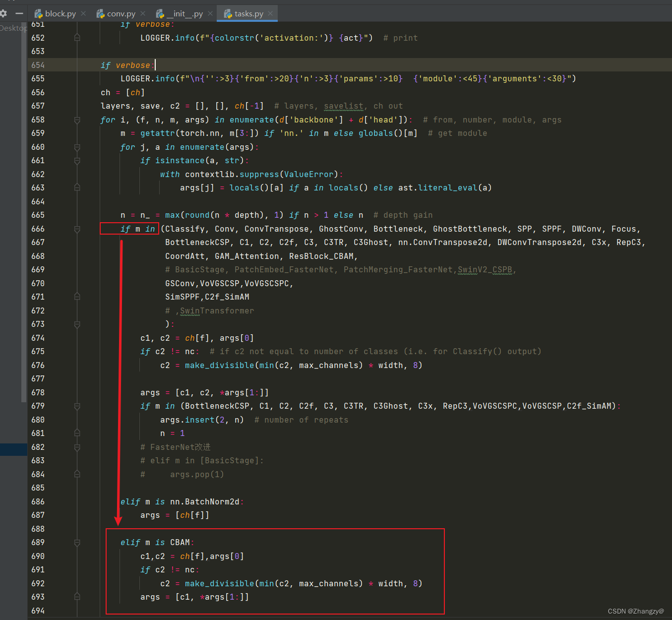Switch to the conv.py editor tab
Screen dimensions: 672x620
tap(116, 13)
